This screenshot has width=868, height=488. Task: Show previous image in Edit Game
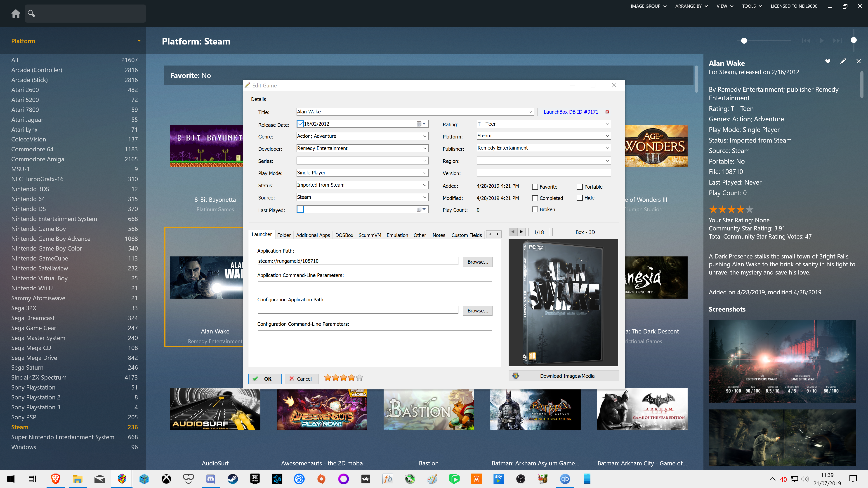coord(513,232)
